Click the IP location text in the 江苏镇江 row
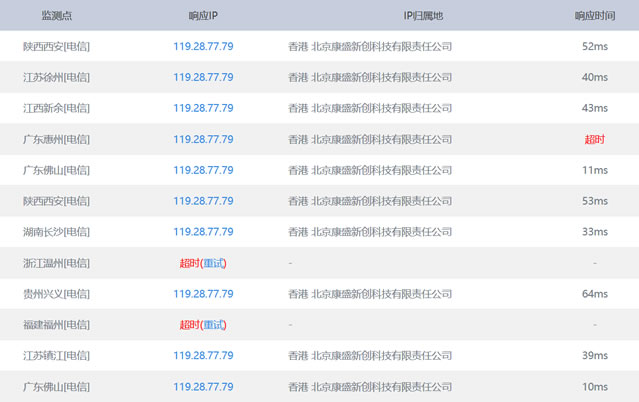The image size is (639, 402). pos(370,356)
